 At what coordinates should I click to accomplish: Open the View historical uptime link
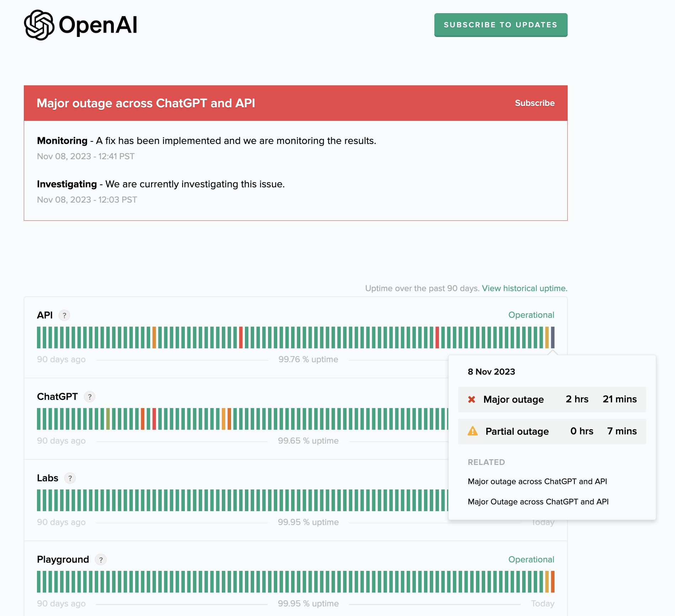pyautogui.click(x=524, y=288)
